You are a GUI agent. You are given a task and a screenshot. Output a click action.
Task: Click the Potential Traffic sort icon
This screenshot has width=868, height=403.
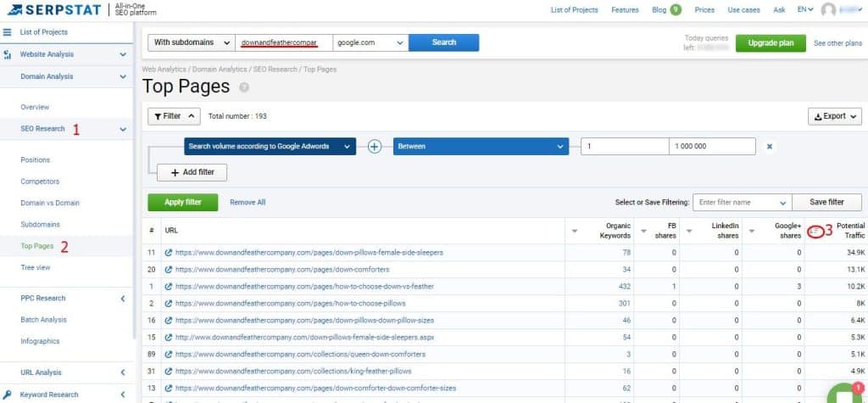click(x=815, y=231)
